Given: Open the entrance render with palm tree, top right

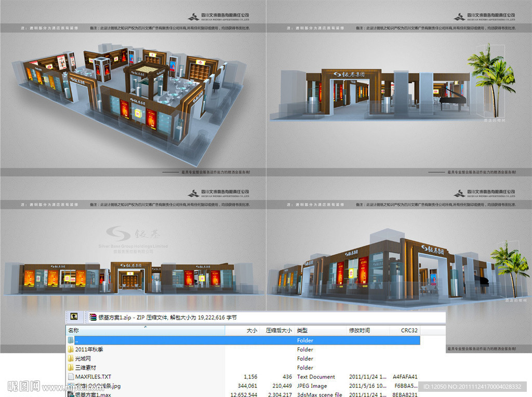Looking at the screenshot, I should pos(399,88).
